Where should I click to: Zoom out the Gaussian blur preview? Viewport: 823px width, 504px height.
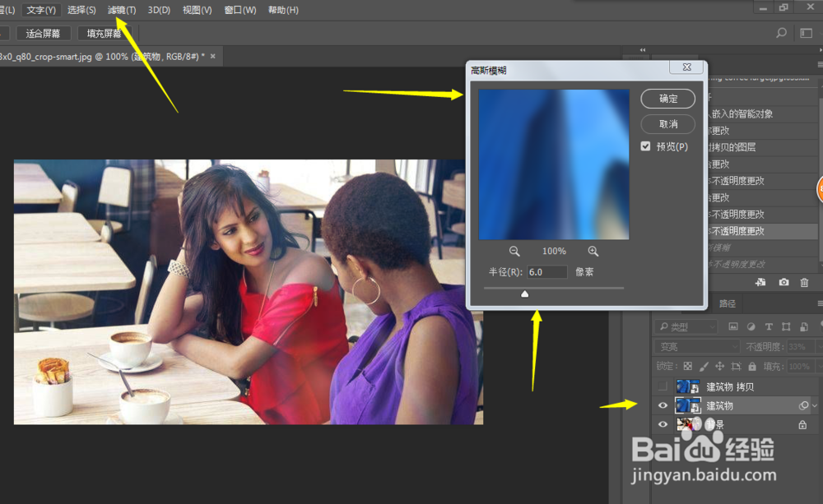pos(514,252)
